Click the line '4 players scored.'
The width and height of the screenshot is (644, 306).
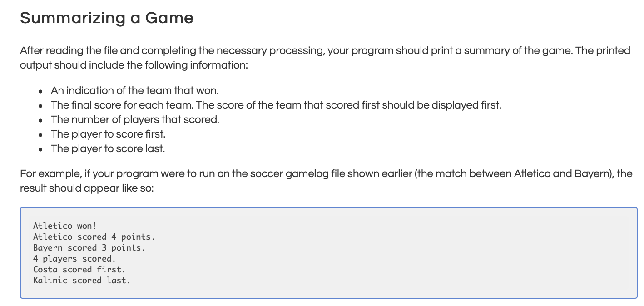pos(74,258)
